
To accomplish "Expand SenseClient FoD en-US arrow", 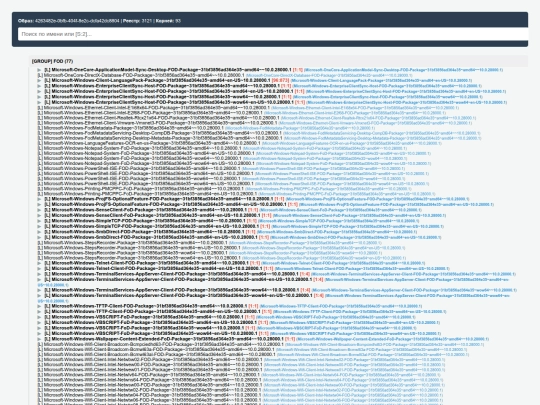I will coord(39,215).
